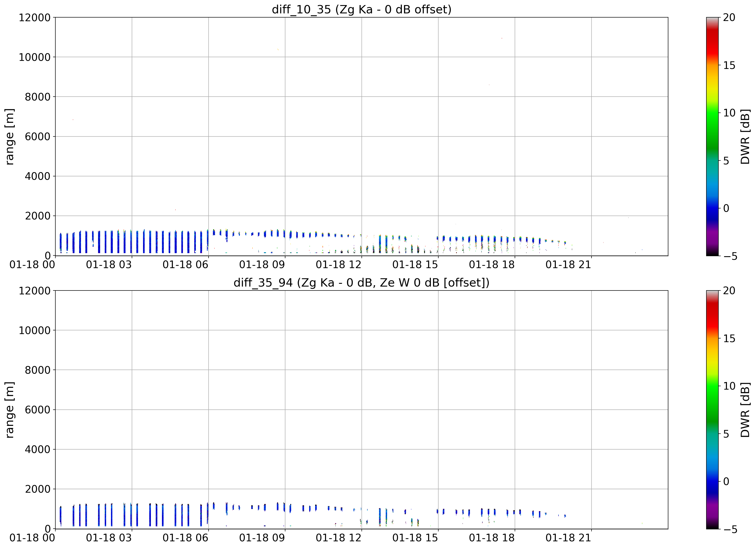Click the "12000" tick on diff_35_94 plot
756x548 pixels.
click(x=35, y=291)
